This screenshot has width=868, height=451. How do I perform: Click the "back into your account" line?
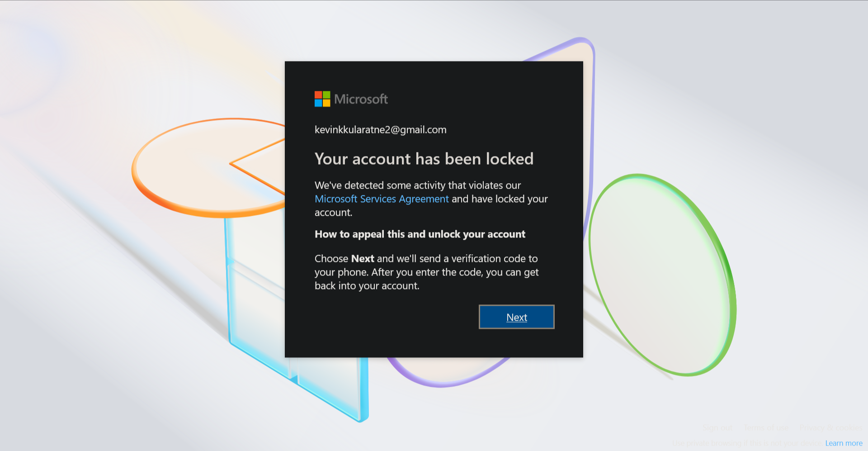pos(367,286)
